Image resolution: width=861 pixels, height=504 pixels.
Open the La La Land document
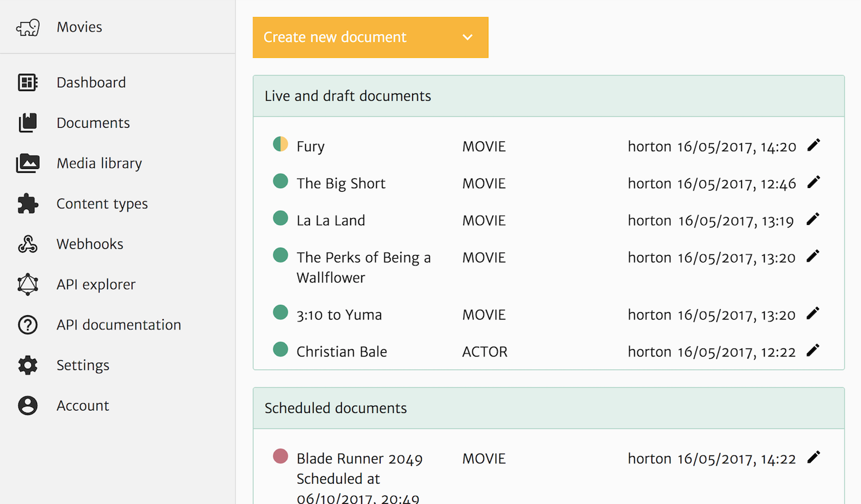click(331, 221)
